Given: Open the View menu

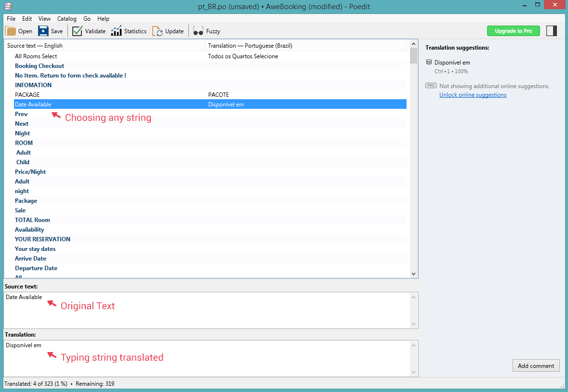Looking at the screenshot, I should [x=44, y=19].
